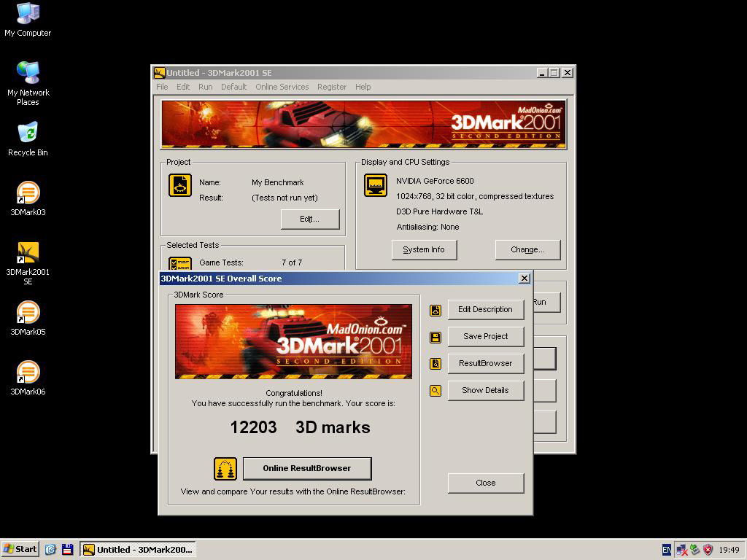Launch the 3DMark06 desktop shortcut
The height and width of the screenshot is (560, 747).
pos(28,378)
